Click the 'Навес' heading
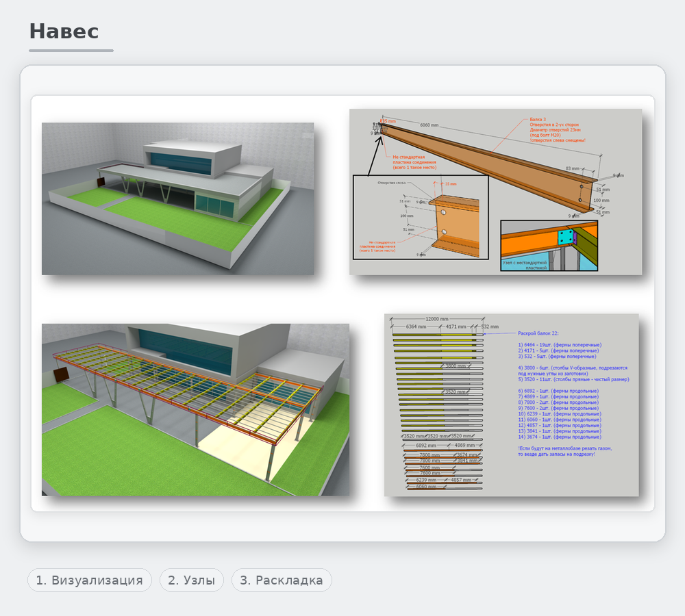This screenshot has height=616, width=685. 64,31
